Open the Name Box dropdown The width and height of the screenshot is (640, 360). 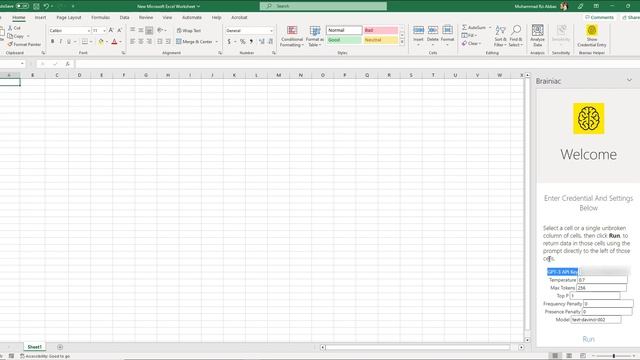click(22, 64)
